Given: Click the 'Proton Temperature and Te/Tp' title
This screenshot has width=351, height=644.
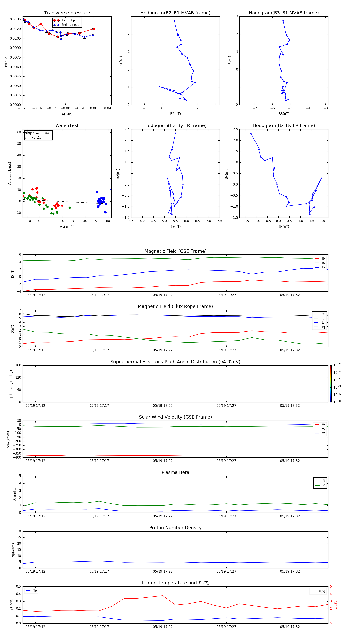Looking at the screenshot, I should click(175, 583).
